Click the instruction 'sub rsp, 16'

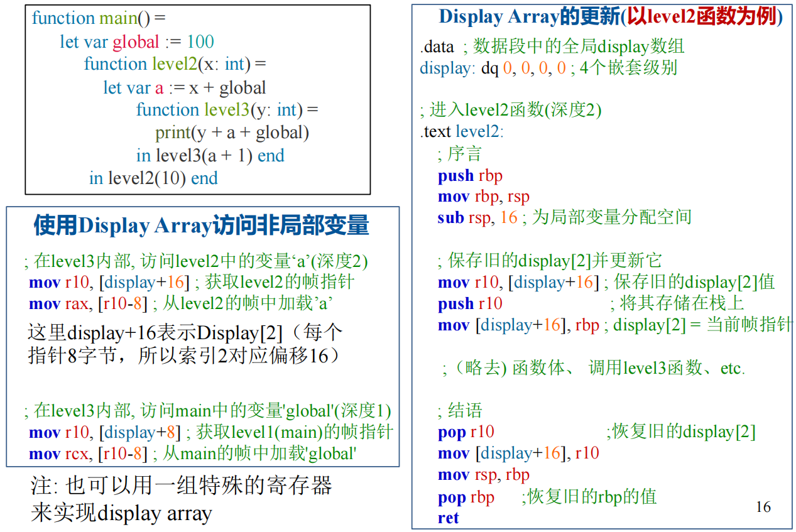point(477,217)
